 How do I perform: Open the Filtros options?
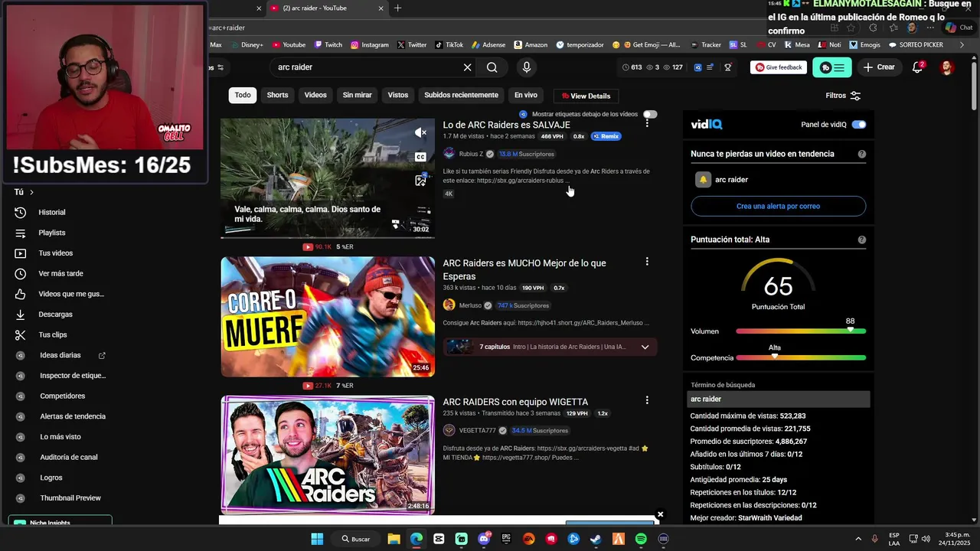click(x=843, y=96)
